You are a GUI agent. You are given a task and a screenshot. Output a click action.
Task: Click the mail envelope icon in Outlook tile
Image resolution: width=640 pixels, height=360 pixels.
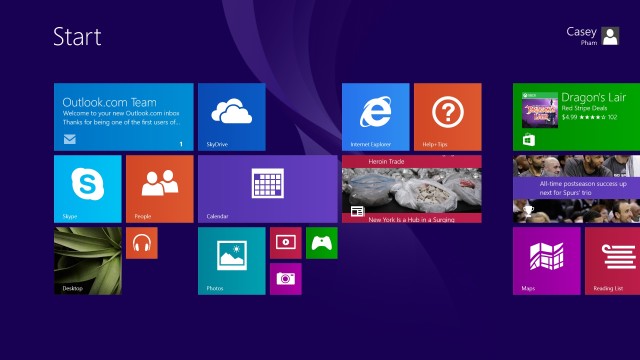[69, 139]
